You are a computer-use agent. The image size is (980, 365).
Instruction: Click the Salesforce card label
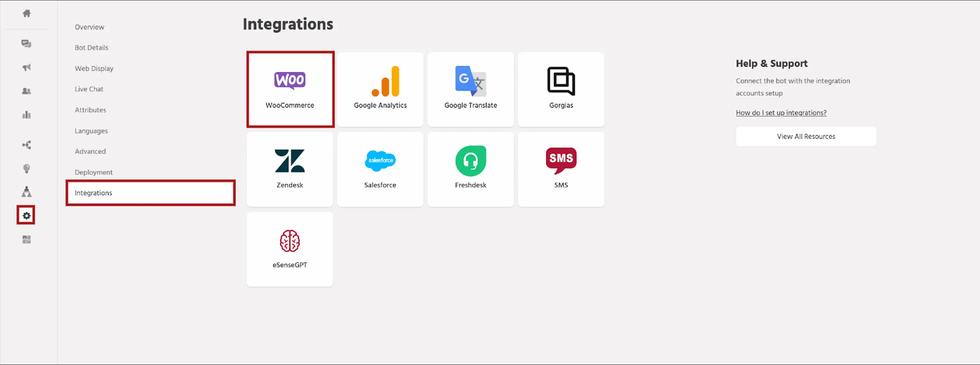[x=380, y=185]
